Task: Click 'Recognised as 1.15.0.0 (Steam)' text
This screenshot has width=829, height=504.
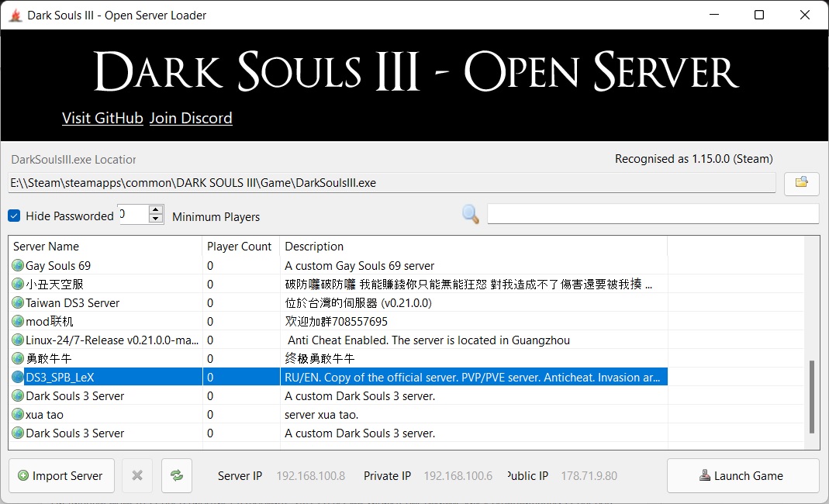Action: (x=693, y=159)
